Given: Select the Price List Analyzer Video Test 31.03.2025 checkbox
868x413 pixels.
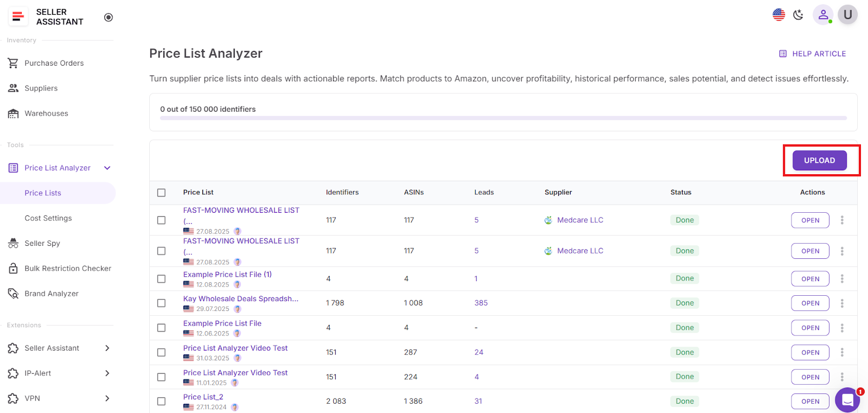Looking at the screenshot, I should [x=161, y=353].
